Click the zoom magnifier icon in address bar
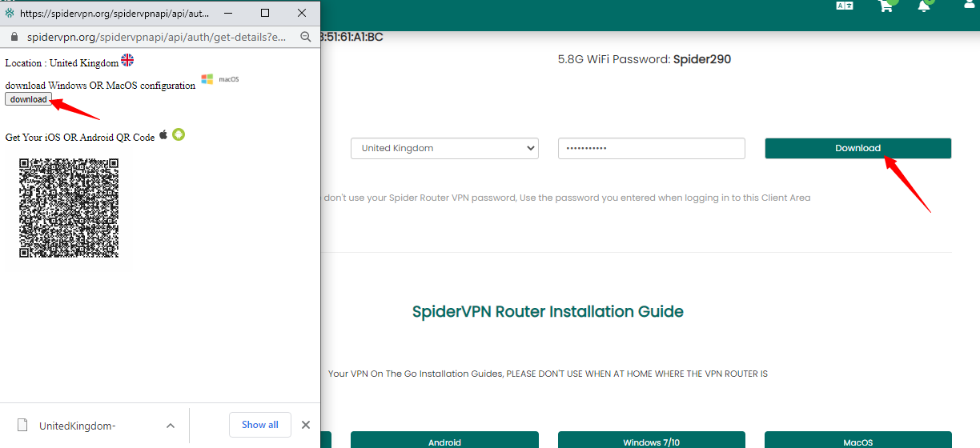The image size is (980, 448). pyautogui.click(x=305, y=37)
